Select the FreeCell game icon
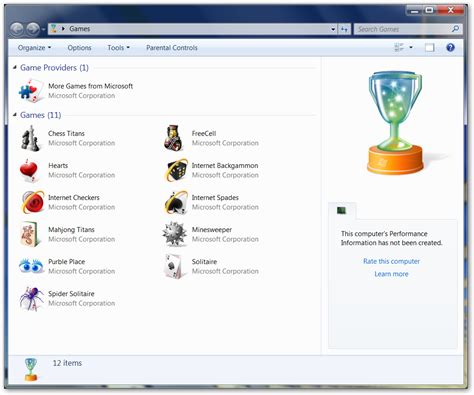The image size is (474, 395). (x=174, y=138)
